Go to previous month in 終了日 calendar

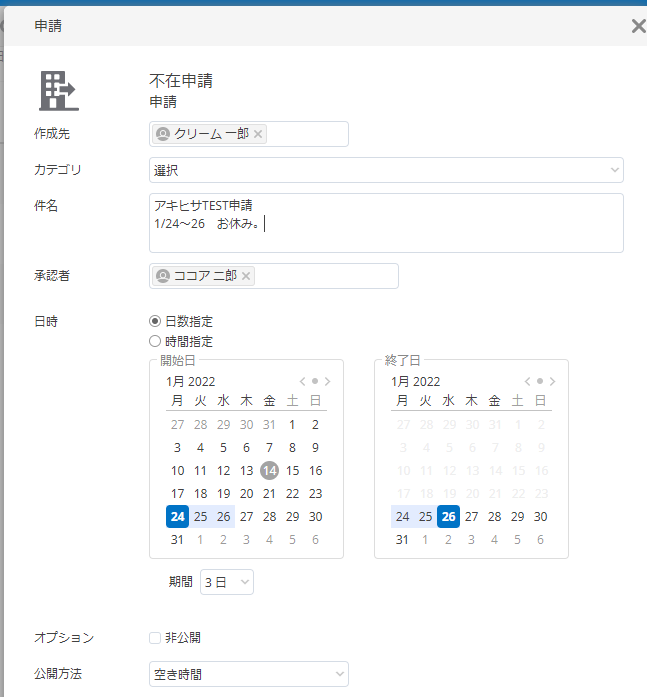point(527,381)
